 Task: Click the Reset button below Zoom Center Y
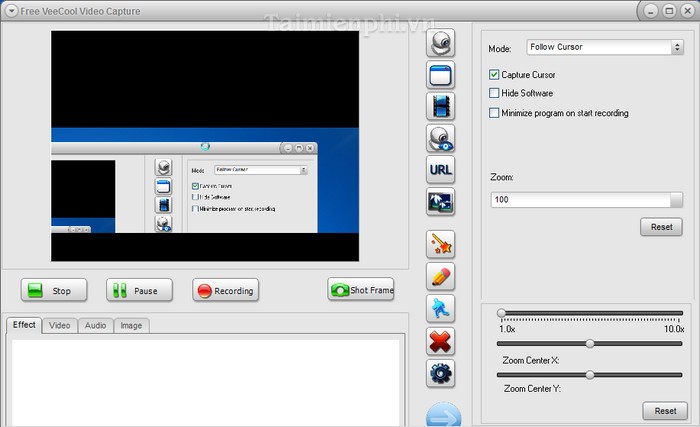[x=665, y=411]
